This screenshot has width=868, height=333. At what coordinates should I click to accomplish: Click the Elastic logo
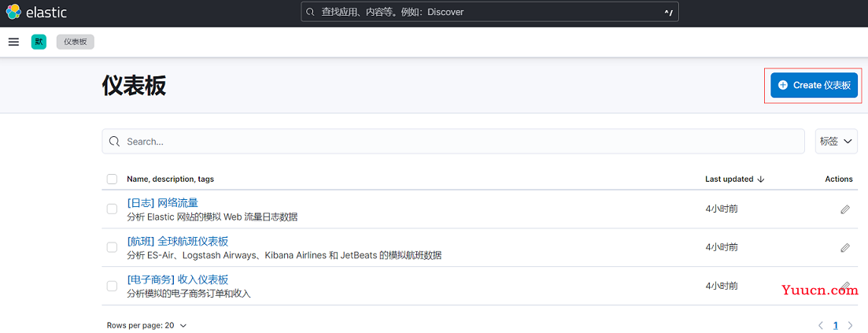tap(36, 12)
